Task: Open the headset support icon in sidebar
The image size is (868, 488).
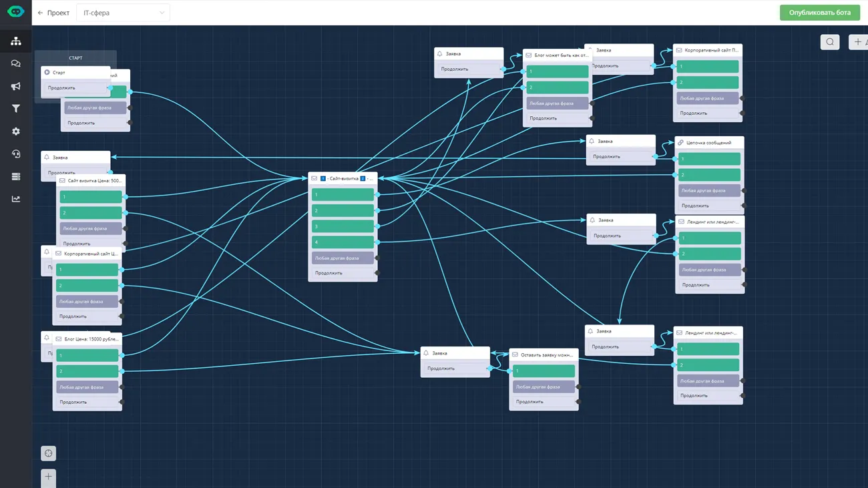Action: tap(15, 154)
